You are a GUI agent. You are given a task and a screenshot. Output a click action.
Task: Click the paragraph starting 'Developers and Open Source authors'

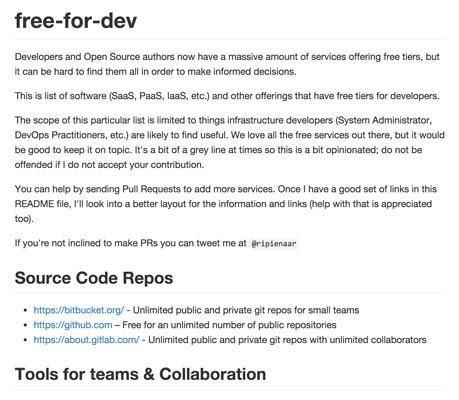click(227, 64)
